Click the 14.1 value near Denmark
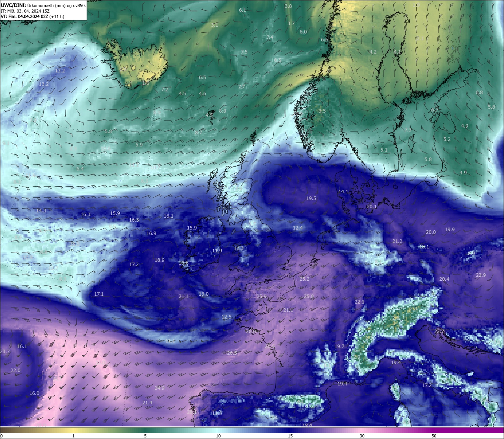This screenshot has width=504, height=439. click(343, 191)
